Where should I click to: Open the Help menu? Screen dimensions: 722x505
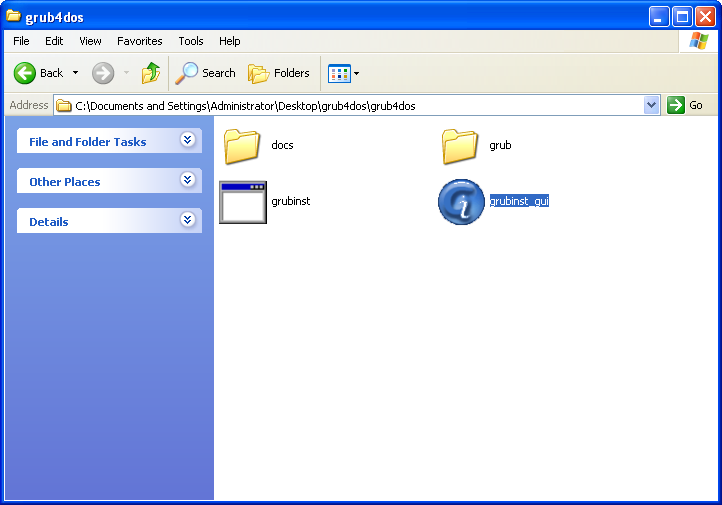click(229, 41)
